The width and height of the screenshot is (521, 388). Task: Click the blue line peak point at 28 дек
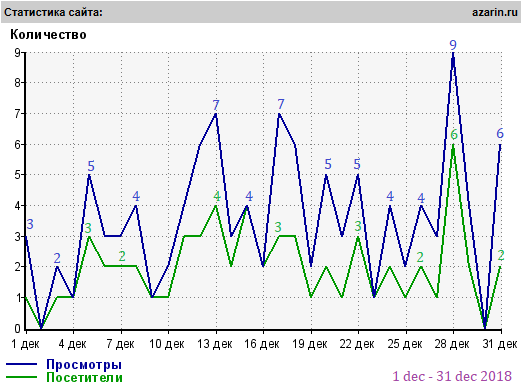coord(453,53)
